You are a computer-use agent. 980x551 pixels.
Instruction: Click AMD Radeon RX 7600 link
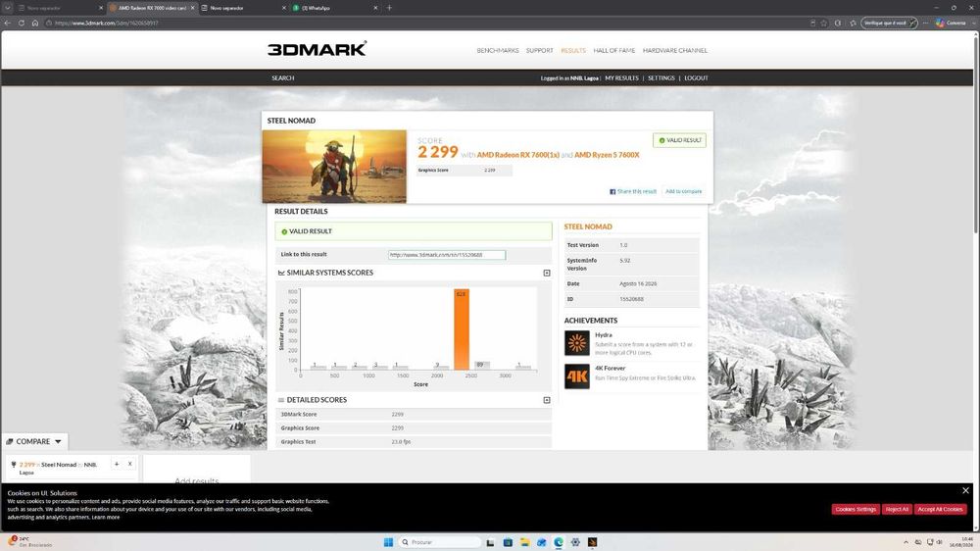(518, 155)
